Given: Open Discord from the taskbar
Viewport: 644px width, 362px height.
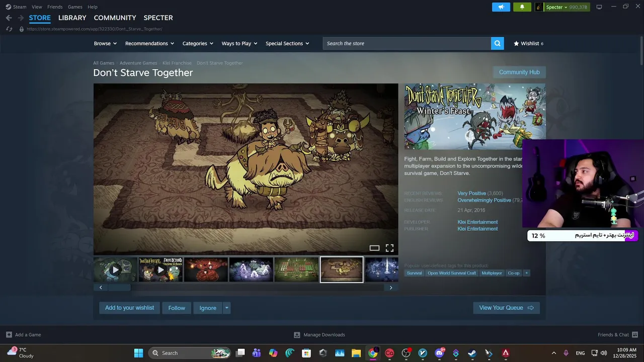Looking at the screenshot, I should (x=439, y=353).
